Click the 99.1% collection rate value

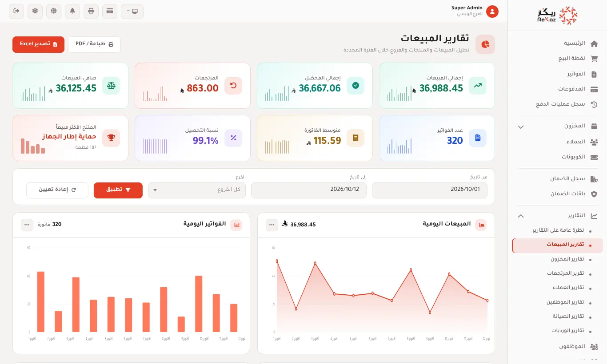[206, 141]
